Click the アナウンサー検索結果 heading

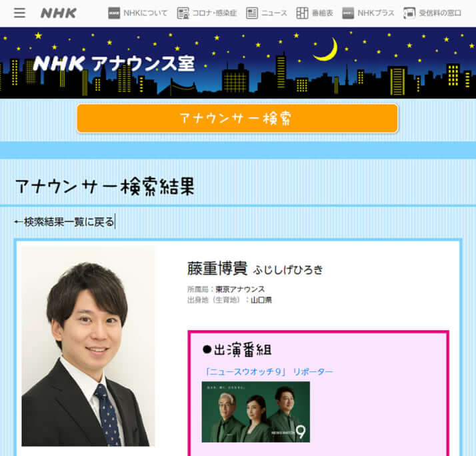tap(105, 187)
